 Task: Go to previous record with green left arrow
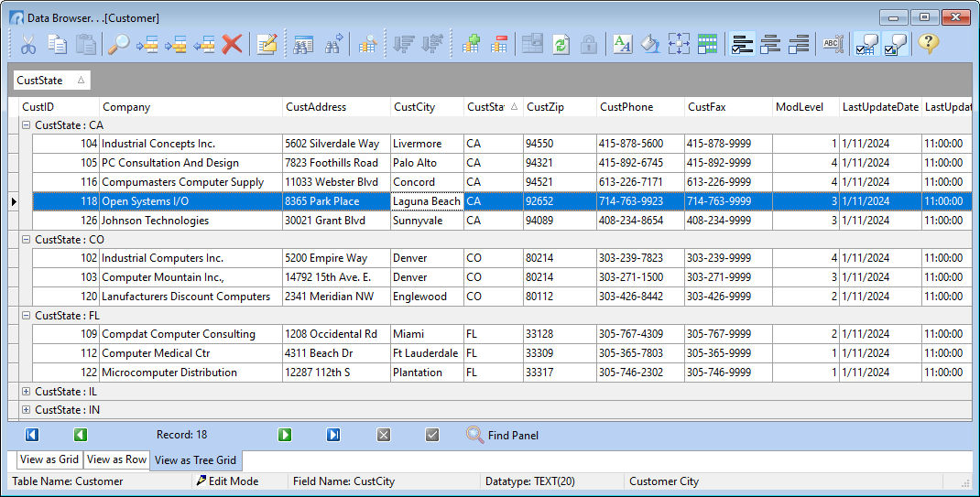(x=81, y=435)
